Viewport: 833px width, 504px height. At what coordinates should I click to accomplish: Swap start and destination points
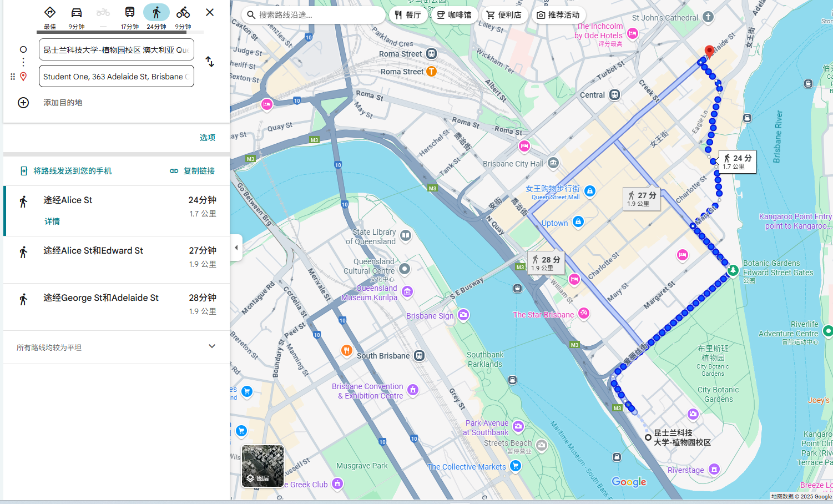click(210, 62)
